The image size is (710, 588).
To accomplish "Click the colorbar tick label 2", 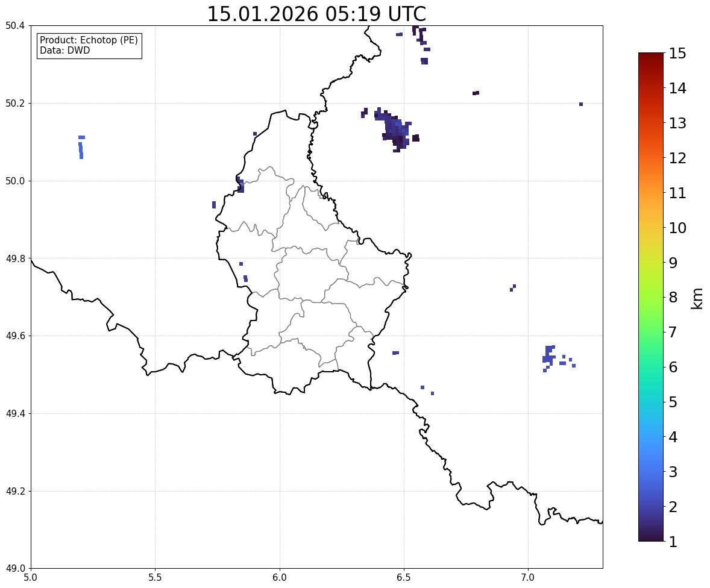I will [x=673, y=507].
